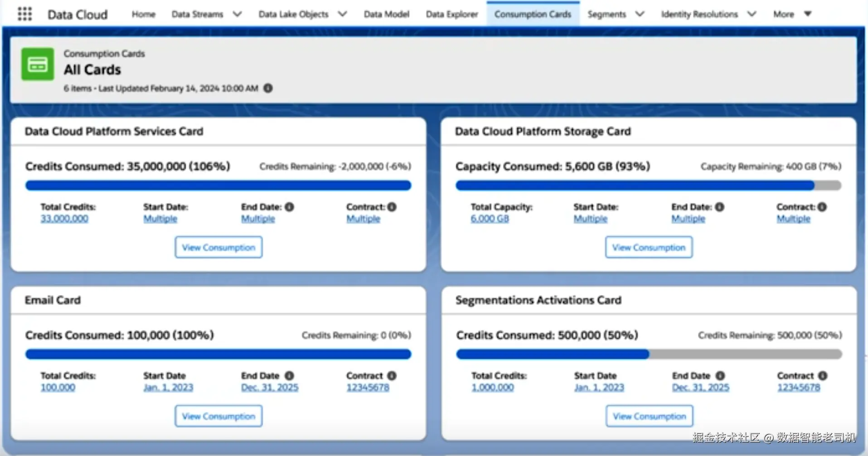The image size is (868, 456).
Task: Click View Consumption in Platform Storage Card
Action: coord(649,247)
